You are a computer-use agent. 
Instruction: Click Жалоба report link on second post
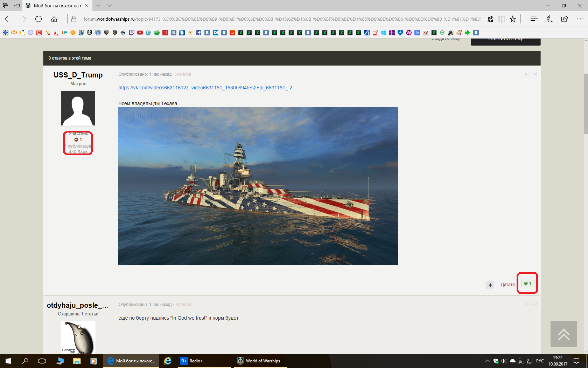(183, 305)
